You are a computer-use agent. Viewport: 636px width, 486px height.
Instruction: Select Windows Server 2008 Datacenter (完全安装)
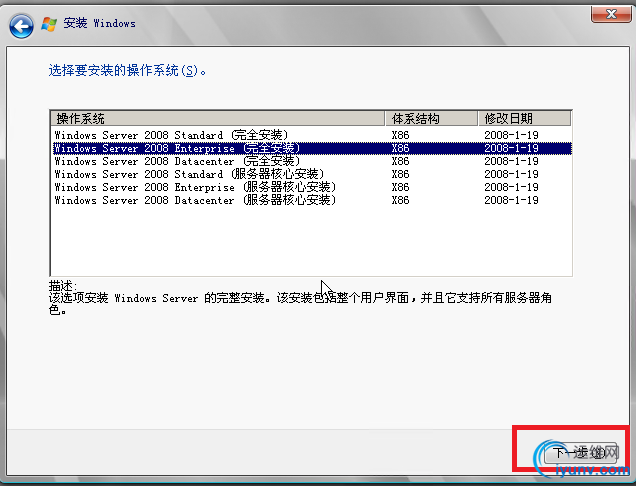(x=312, y=161)
